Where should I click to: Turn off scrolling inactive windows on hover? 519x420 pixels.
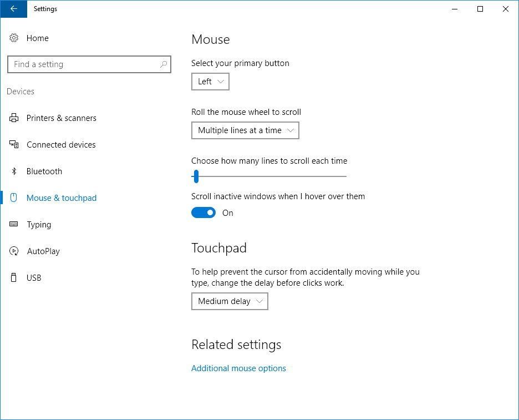203,212
